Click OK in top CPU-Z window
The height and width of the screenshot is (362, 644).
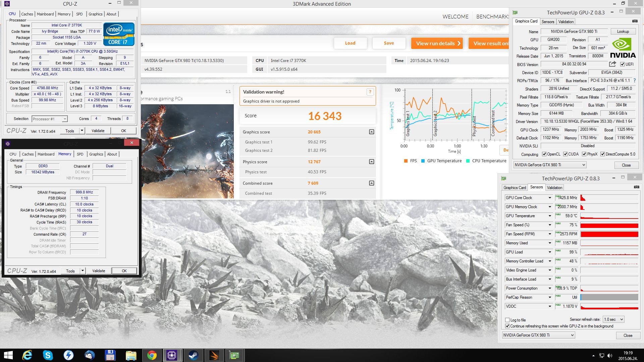click(x=124, y=131)
